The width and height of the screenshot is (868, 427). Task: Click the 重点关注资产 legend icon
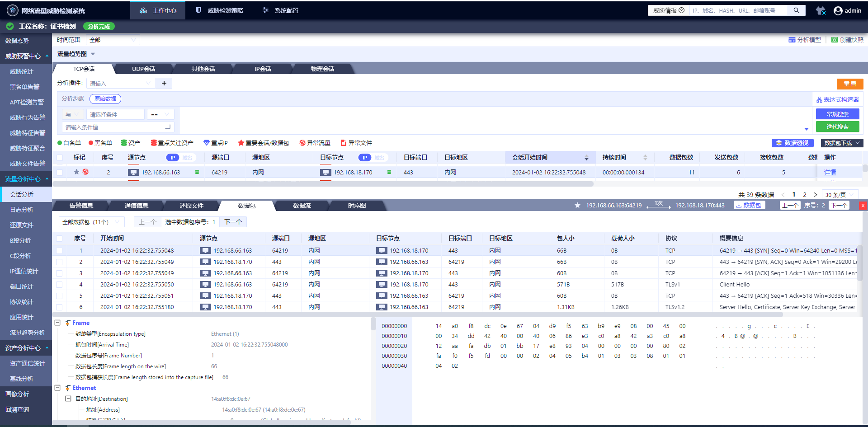154,143
